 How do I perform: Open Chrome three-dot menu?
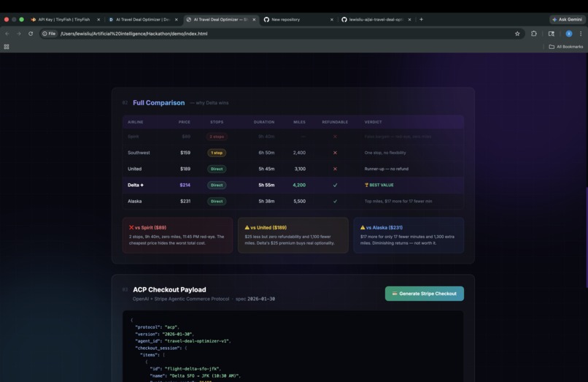click(x=581, y=34)
